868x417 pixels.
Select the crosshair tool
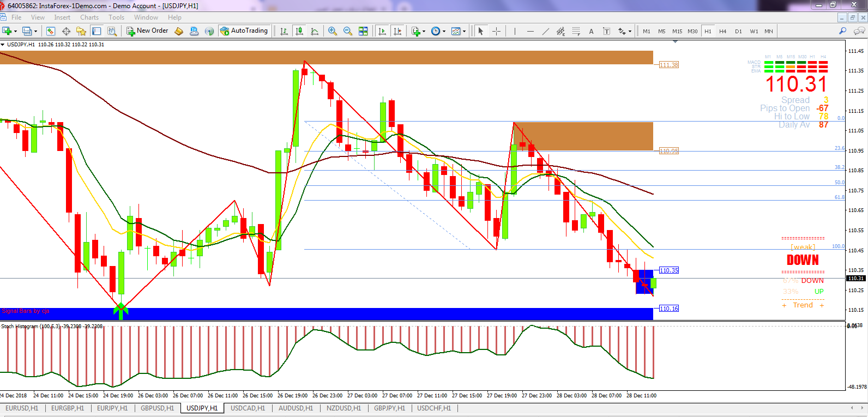pos(496,31)
